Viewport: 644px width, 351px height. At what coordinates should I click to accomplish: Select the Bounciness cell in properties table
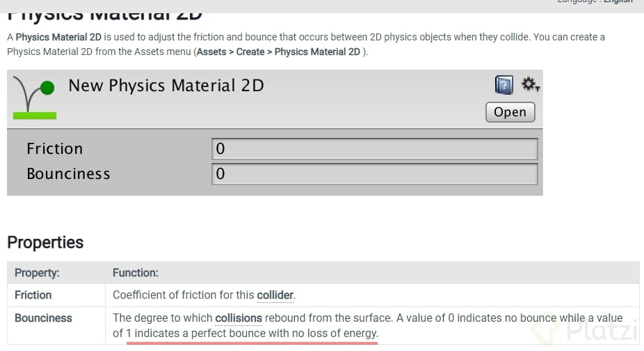click(x=43, y=318)
